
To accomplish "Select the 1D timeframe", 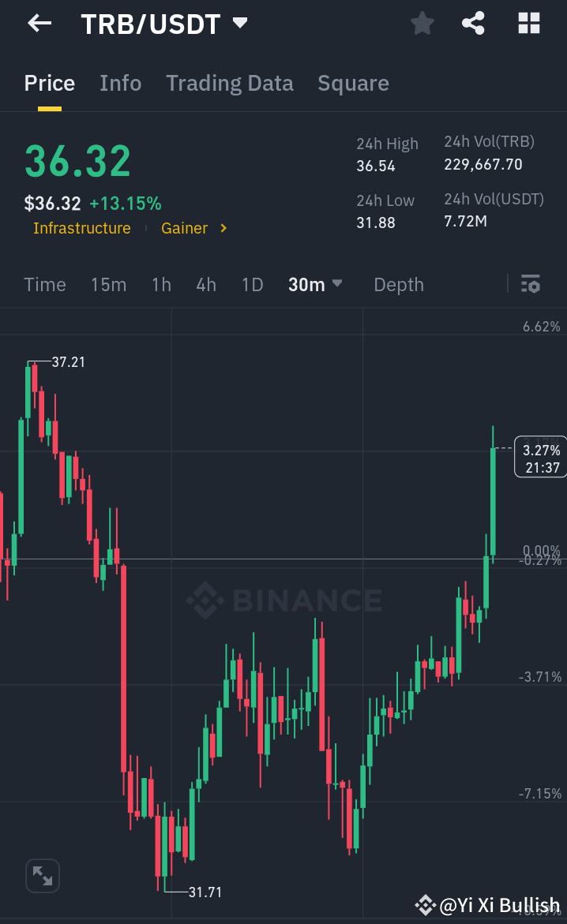I will coord(252,284).
